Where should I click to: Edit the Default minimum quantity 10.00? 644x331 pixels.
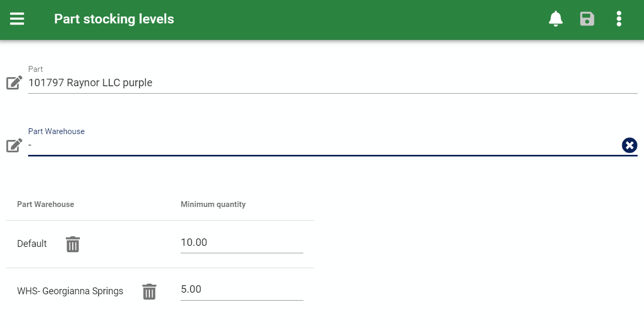(242, 243)
